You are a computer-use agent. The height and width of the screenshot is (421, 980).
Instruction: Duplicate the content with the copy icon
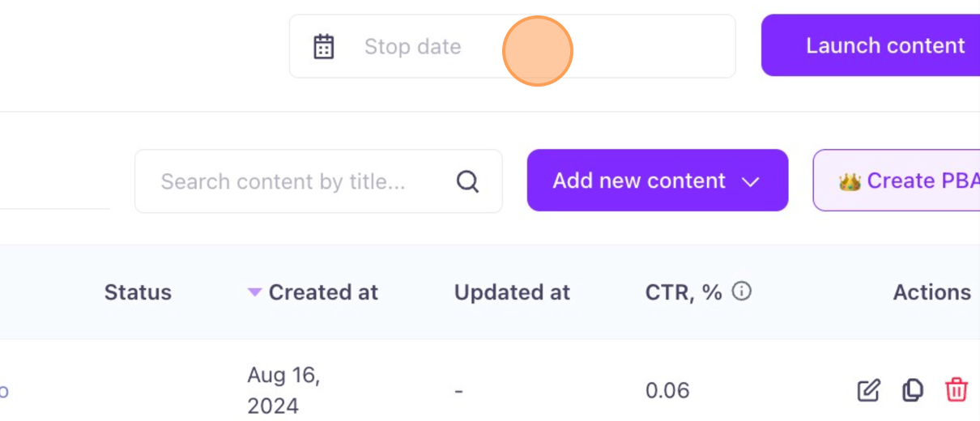point(913,390)
